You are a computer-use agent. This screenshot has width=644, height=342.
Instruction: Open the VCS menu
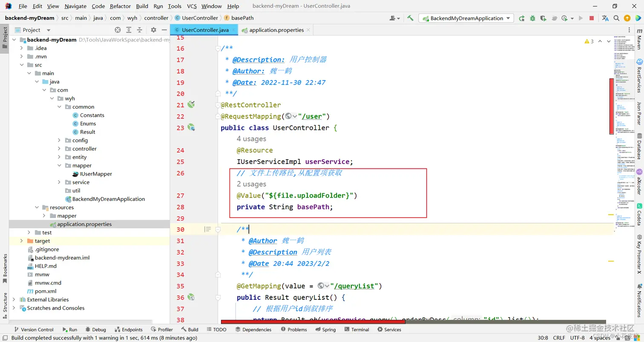click(192, 6)
